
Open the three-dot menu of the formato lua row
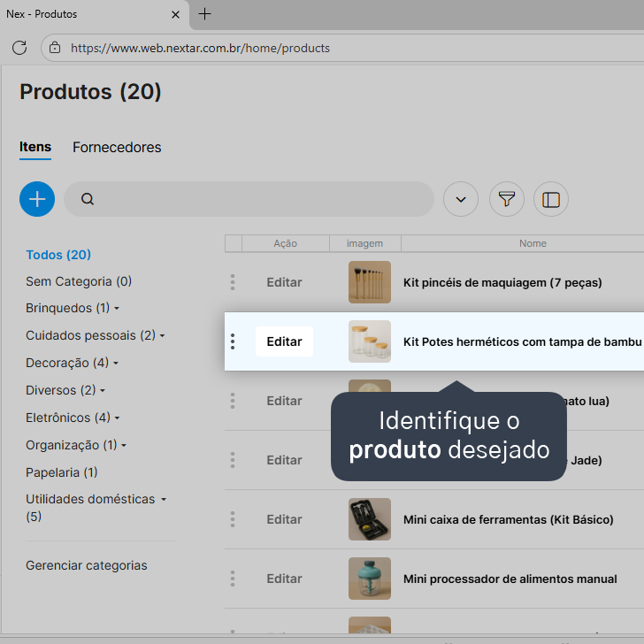pyautogui.click(x=233, y=401)
